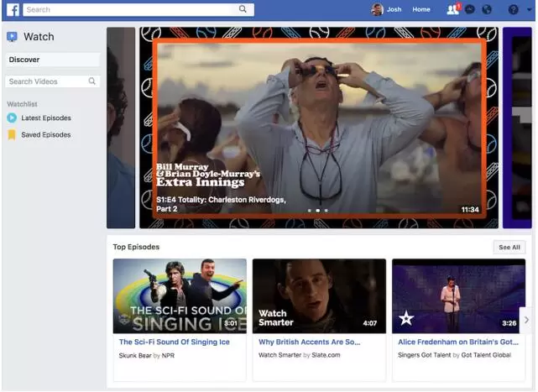Click the magnifier icon in top search bar
This screenshot has height=392, width=538.
(x=243, y=10)
